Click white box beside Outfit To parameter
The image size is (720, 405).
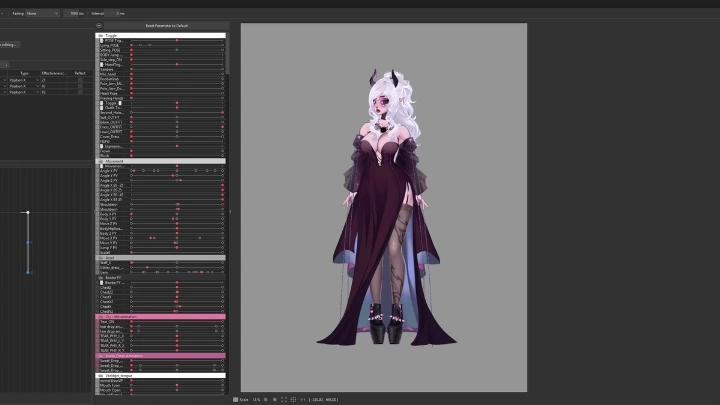(x=101, y=107)
